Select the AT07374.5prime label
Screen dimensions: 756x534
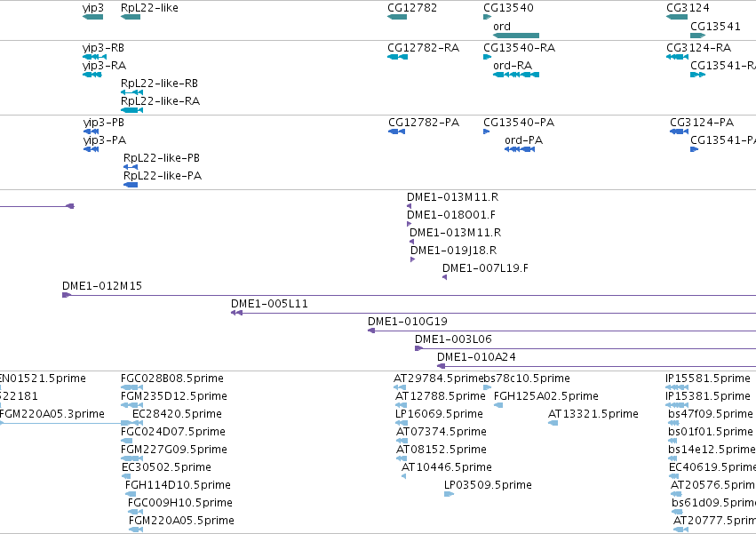pyautogui.click(x=442, y=432)
